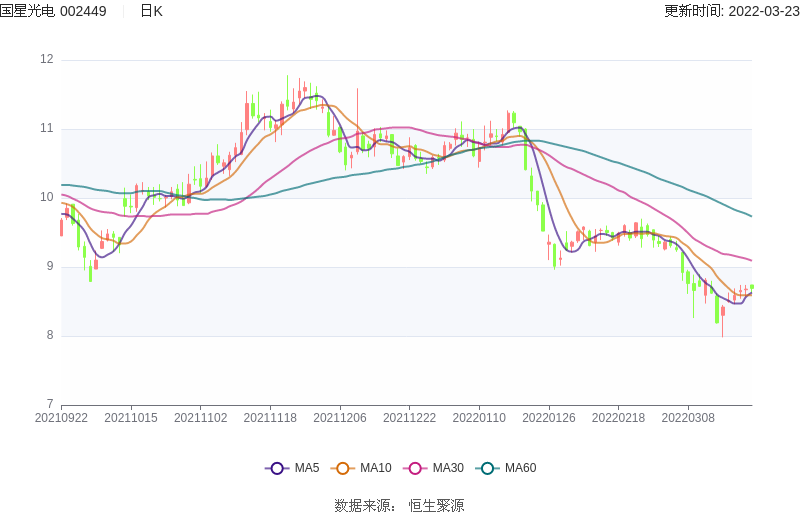Screen dimensions: 800x517
Task: Click the 更新时间 2022-03-23 timestamp
Action: (x=731, y=11)
